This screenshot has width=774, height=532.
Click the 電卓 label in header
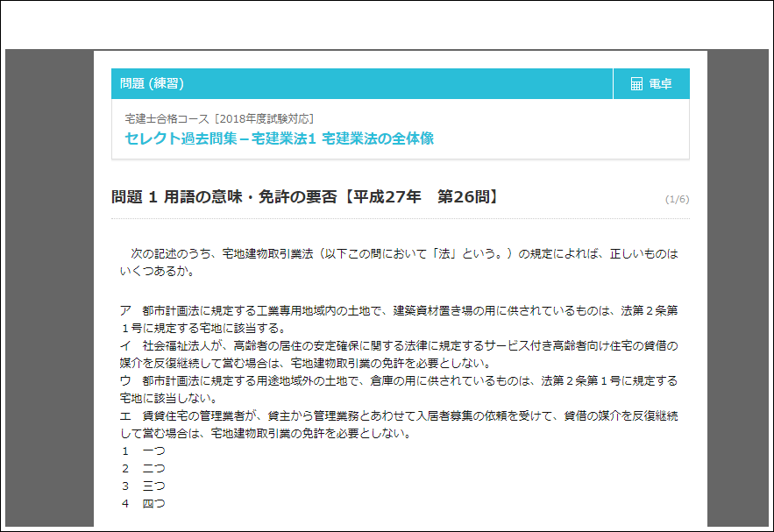[660, 84]
